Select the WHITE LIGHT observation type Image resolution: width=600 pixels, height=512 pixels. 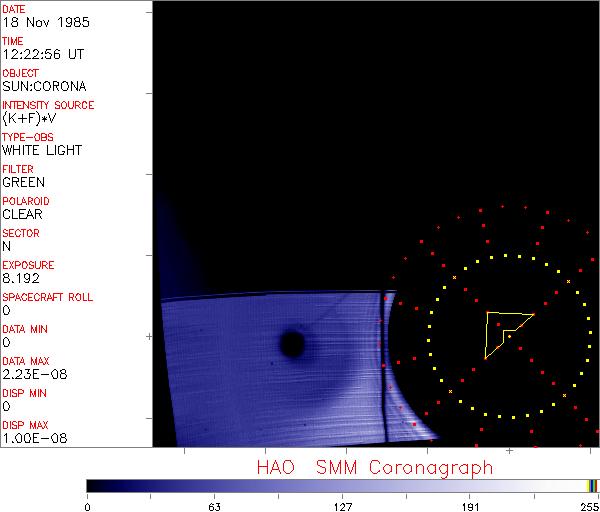point(42,150)
